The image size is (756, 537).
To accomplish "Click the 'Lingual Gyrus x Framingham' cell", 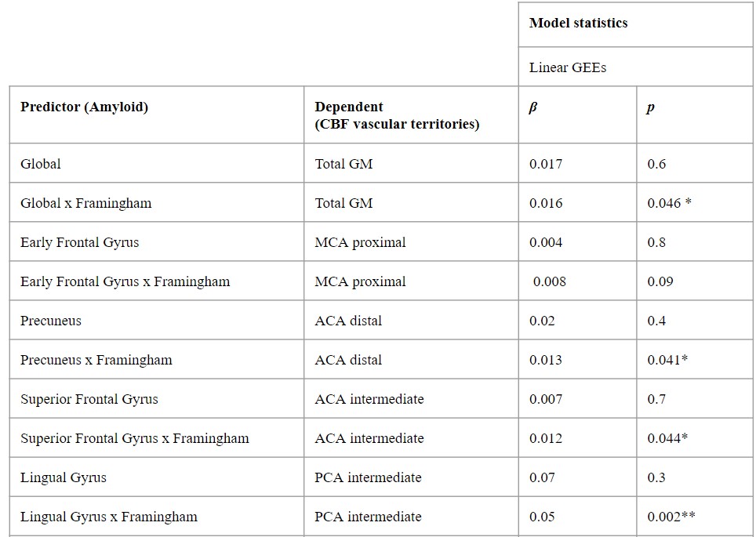I will pos(109,517).
